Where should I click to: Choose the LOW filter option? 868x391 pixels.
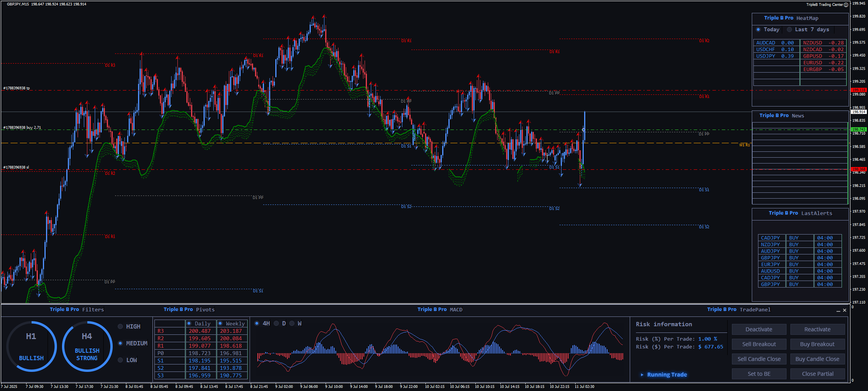(x=120, y=360)
